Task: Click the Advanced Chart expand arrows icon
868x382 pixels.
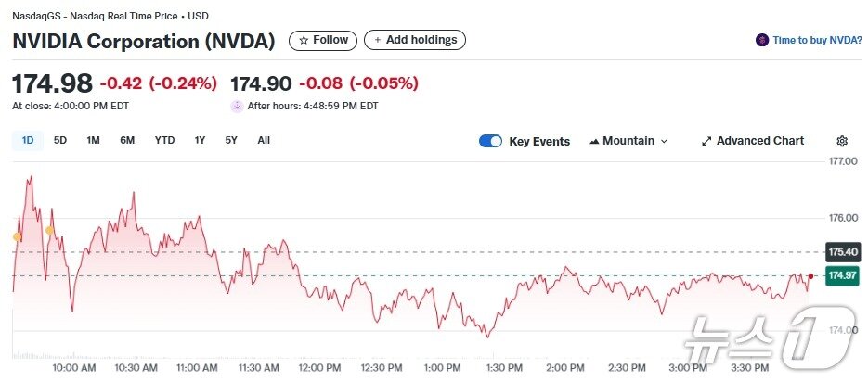Action: [x=706, y=141]
